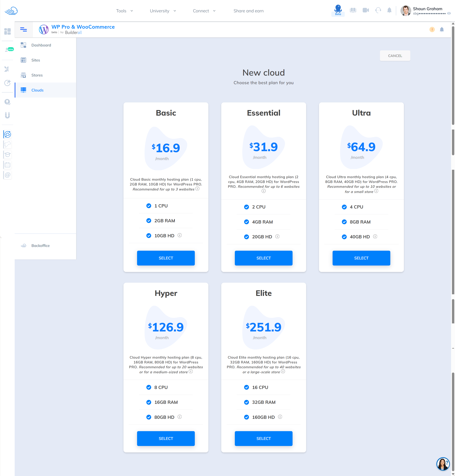Click the video camera icon in header
The height and width of the screenshot is (476, 455).
365,10
